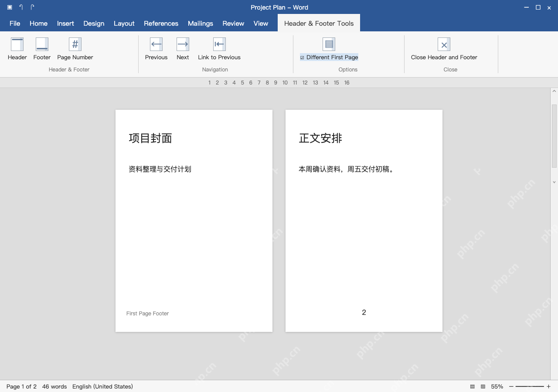
Task: Click the Page 1 of 2 indicator
Action: 21,386
